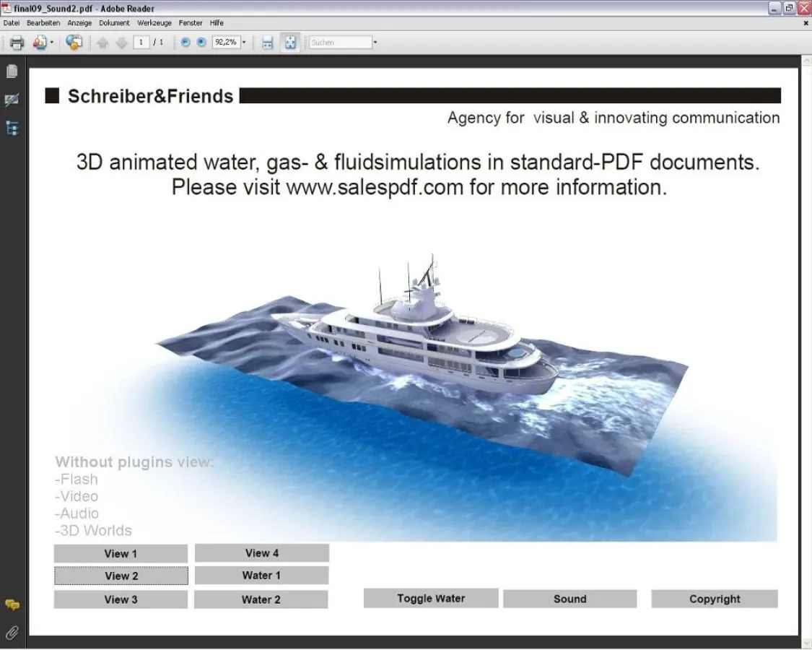Image resolution: width=812 pixels, height=650 pixels.
Task: Open the Werkzeuge menu
Action: click(x=154, y=23)
